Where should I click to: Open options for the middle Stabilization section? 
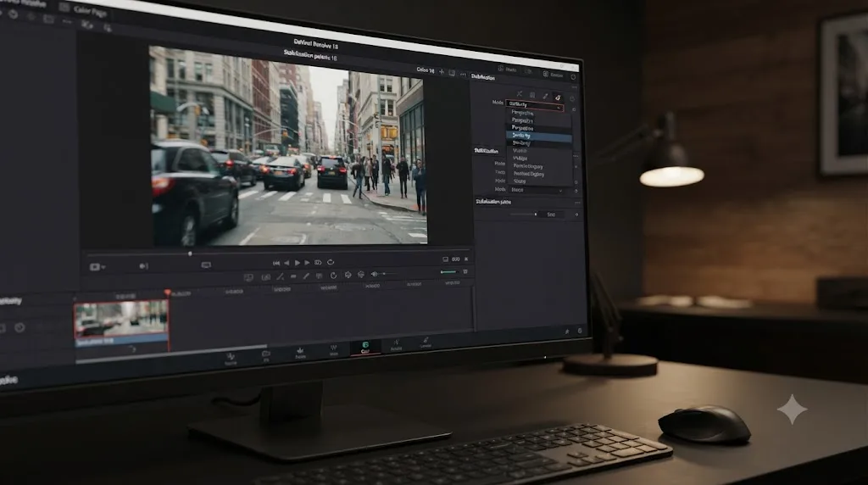click(x=576, y=155)
